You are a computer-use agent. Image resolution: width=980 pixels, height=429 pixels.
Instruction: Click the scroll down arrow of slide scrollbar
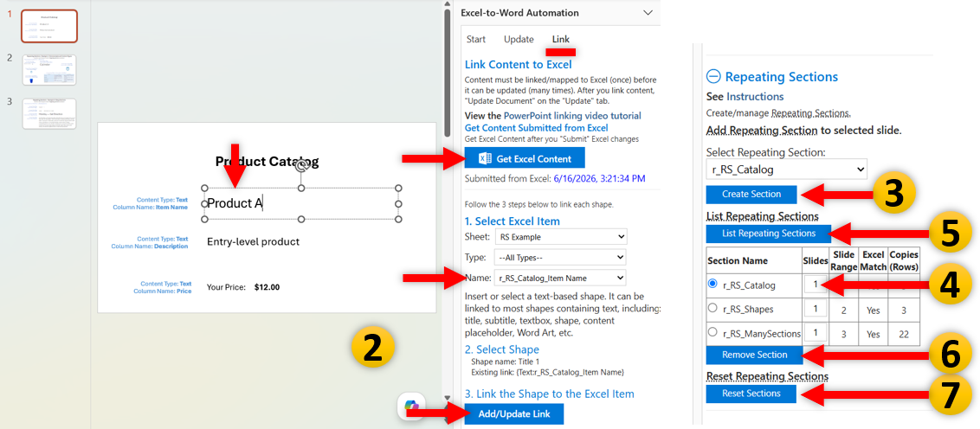coord(447,397)
